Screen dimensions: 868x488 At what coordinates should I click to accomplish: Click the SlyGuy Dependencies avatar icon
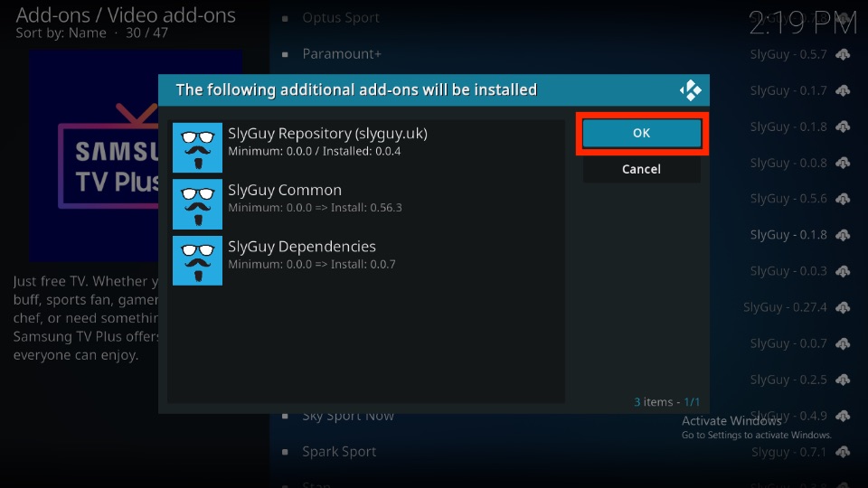pos(197,260)
